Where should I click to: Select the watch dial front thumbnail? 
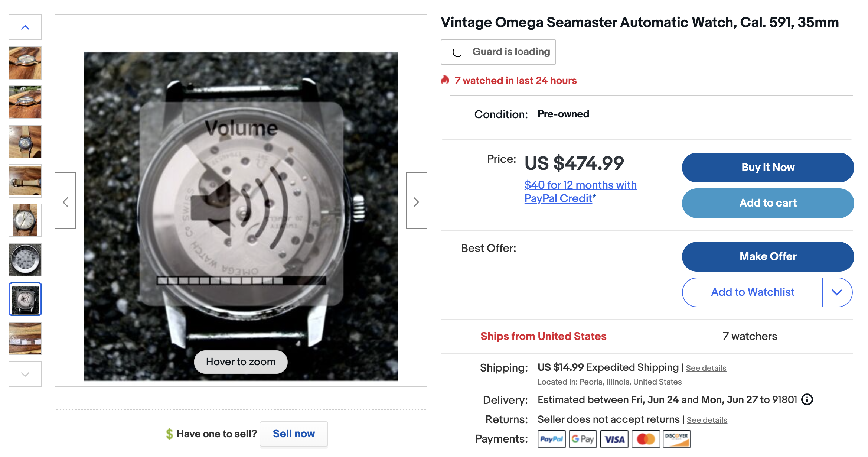tap(25, 220)
